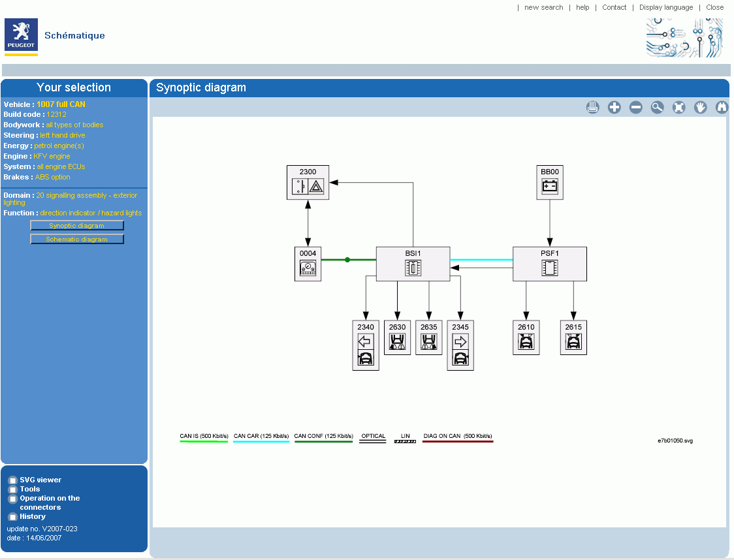Click the Your selection panel heading
The height and width of the screenshot is (560, 734).
coord(74,87)
